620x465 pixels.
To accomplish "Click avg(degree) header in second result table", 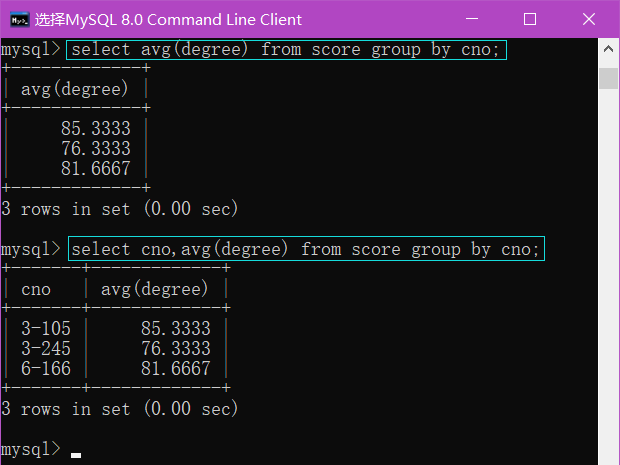I will click(x=155, y=289).
